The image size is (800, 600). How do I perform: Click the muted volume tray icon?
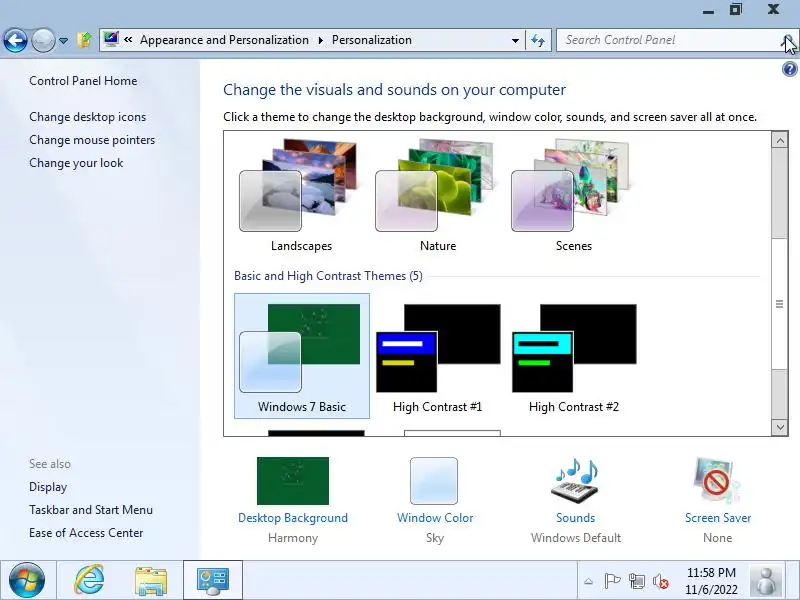tap(661, 581)
